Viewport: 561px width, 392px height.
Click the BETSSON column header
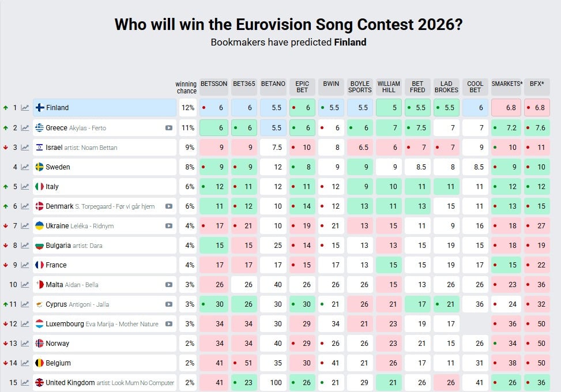[213, 84]
